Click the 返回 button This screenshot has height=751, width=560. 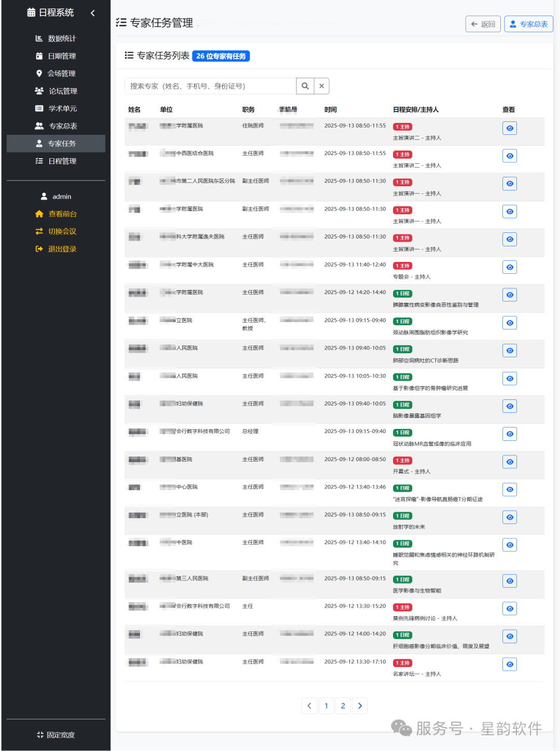click(483, 24)
